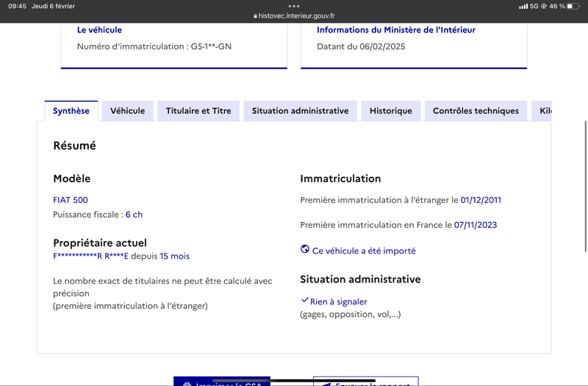
Task: Click the lock icon in the address bar
Action: (x=255, y=16)
